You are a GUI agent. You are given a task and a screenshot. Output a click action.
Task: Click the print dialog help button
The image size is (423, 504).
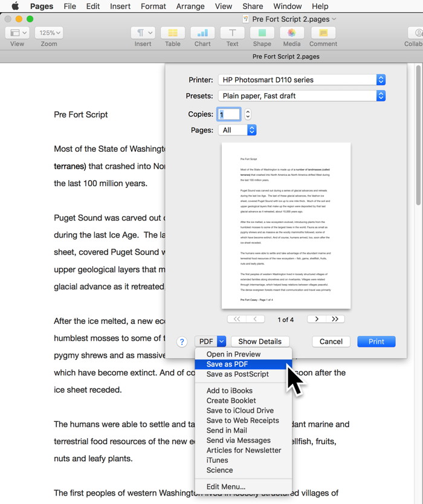tap(182, 341)
